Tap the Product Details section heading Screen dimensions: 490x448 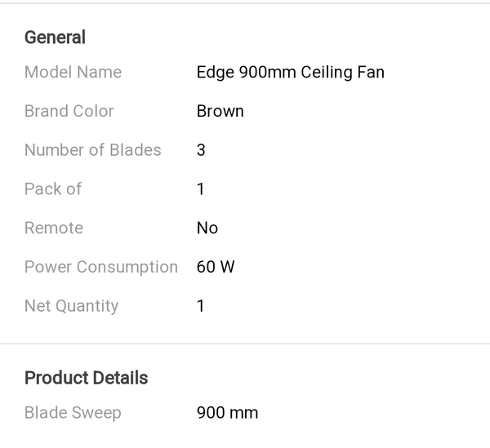pos(86,378)
